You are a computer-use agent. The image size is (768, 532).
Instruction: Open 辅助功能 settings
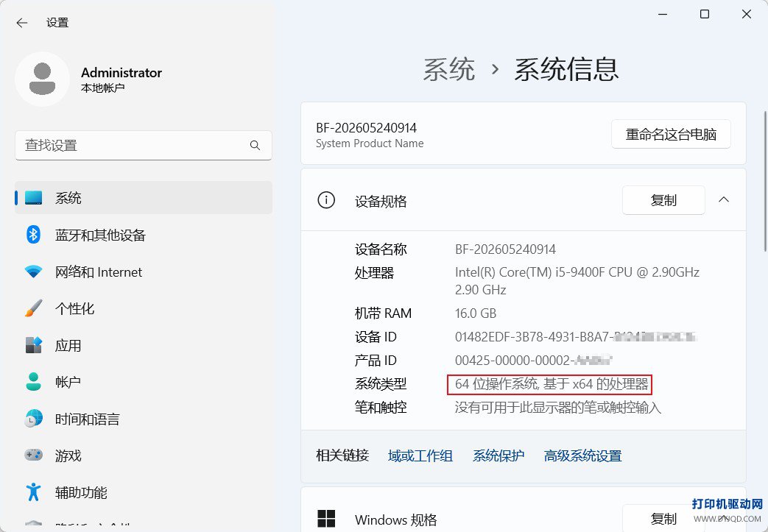tap(144, 492)
